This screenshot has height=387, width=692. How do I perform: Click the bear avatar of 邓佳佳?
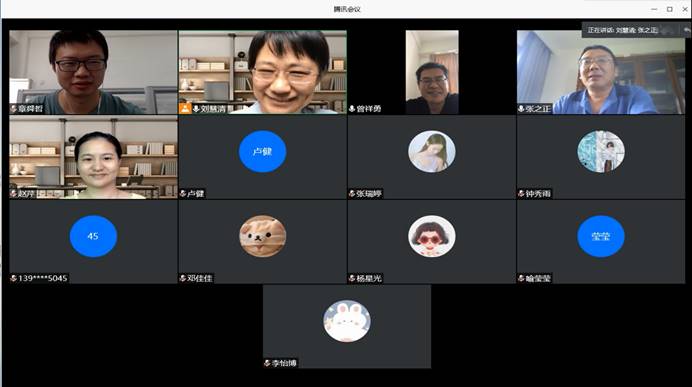(x=263, y=236)
